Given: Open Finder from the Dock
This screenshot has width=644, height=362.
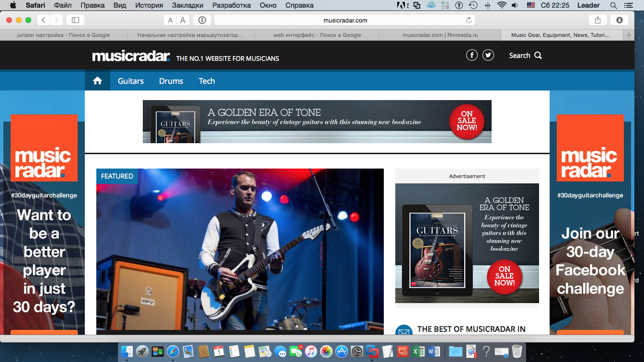Looking at the screenshot, I should click(127, 352).
